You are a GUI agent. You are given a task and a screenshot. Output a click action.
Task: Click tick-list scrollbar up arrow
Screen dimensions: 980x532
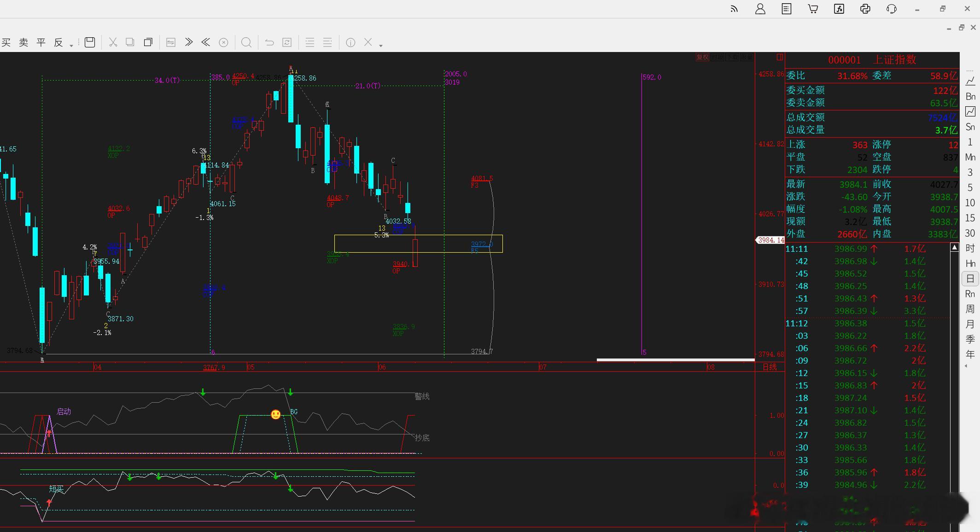955,248
